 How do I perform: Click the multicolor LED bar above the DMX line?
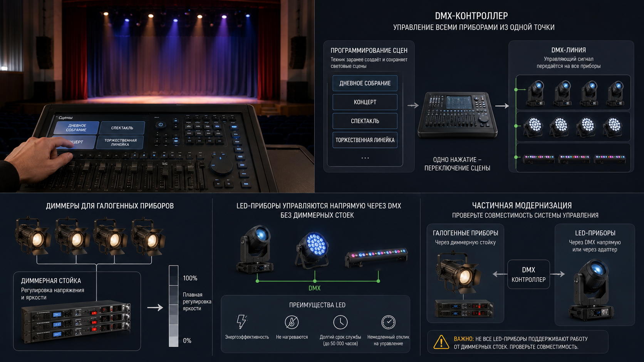376,257
